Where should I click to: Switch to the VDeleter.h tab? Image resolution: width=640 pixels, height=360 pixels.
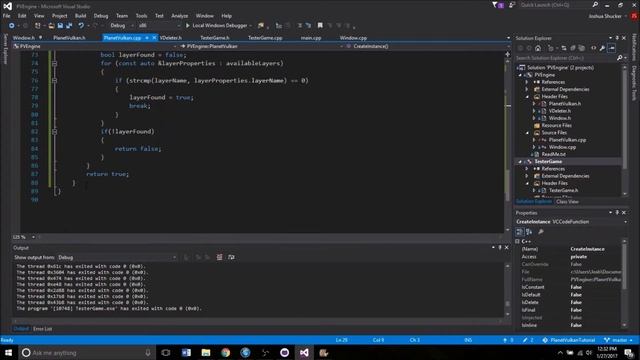point(171,38)
